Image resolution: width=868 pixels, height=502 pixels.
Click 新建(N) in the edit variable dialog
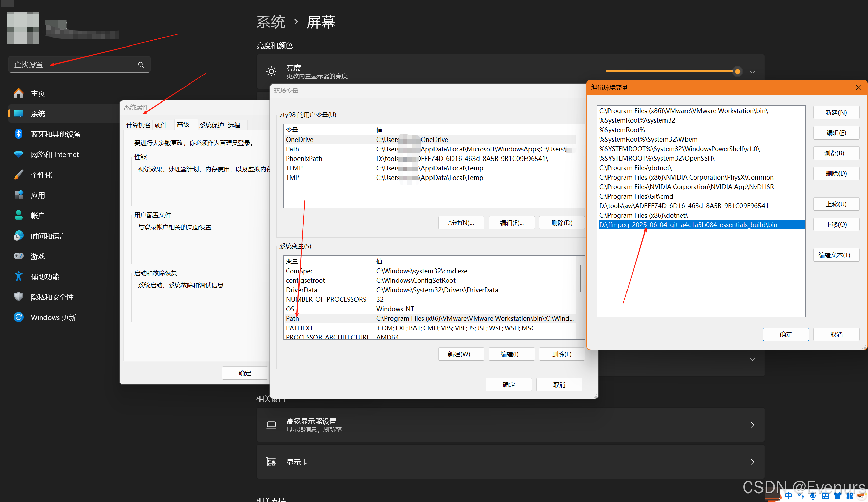point(836,112)
